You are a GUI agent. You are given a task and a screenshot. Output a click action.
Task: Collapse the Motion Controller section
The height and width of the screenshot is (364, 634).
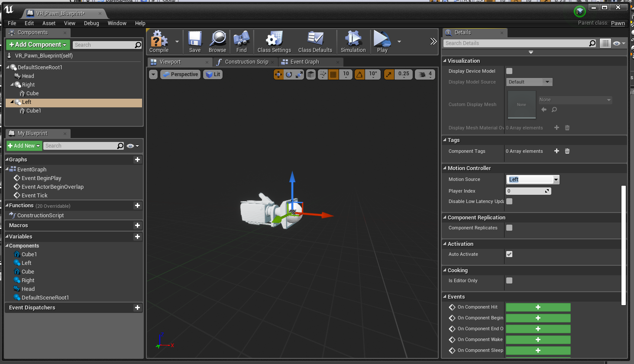445,168
